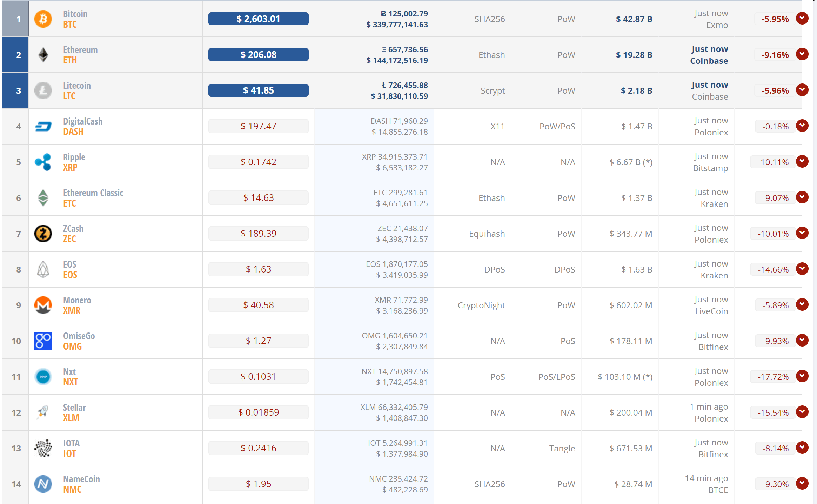Click Litecoin price button $ 41.85
Screen dimensions: 817x504
(x=259, y=90)
